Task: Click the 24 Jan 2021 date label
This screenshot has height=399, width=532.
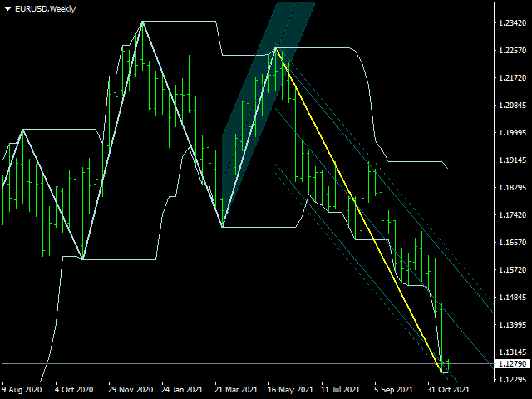Action: (x=182, y=390)
